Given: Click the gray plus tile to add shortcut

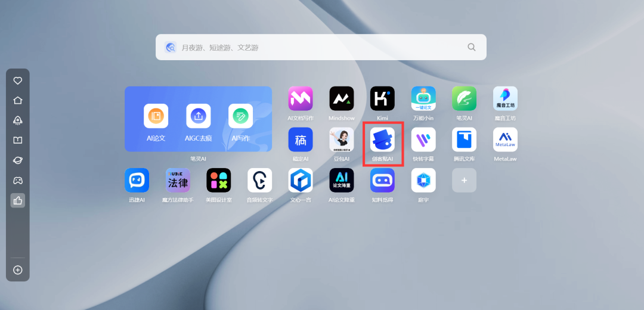Looking at the screenshot, I should (465, 180).
